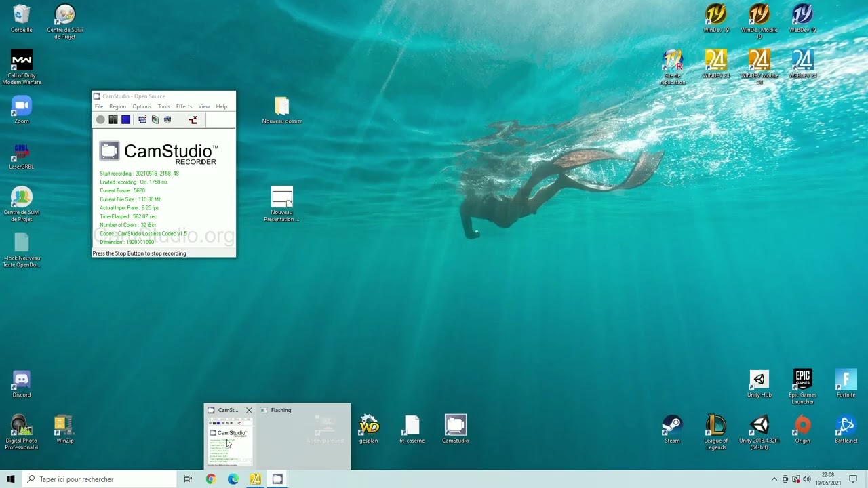Select the Discord desktop shortcut
868x488 pixels.
(x=22, y=384)
